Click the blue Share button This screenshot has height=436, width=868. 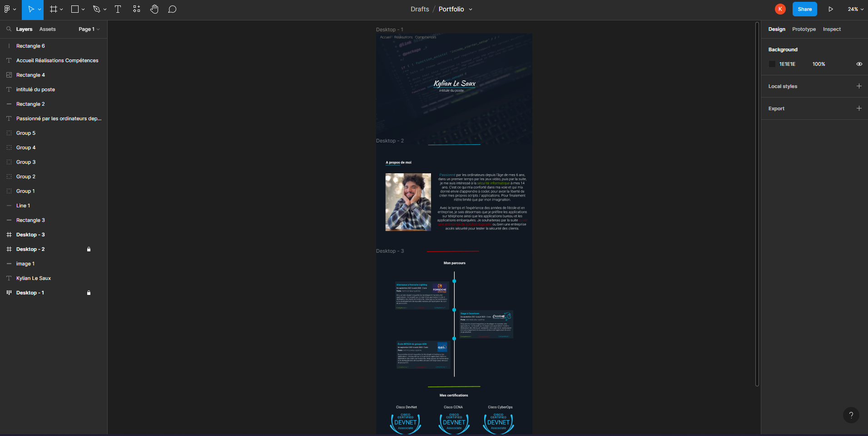(804, 9)
